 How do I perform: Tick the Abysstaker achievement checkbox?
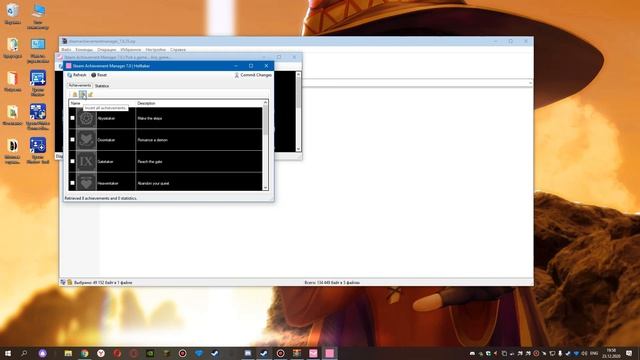[73, 118]
